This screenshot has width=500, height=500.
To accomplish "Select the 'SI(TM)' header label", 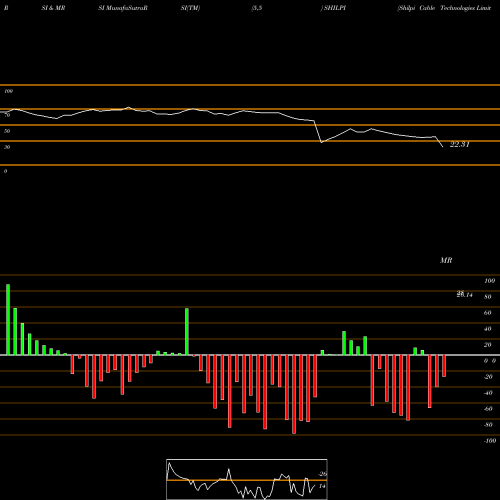I will (x=190, y=8).
